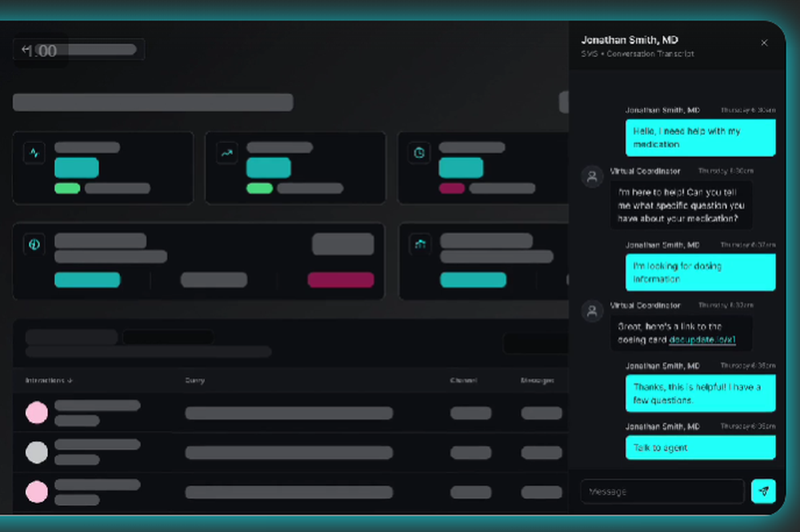800x532 pixels.
Task: Click the back arrow beside the 1.00 value
Action: click(25, 49)
